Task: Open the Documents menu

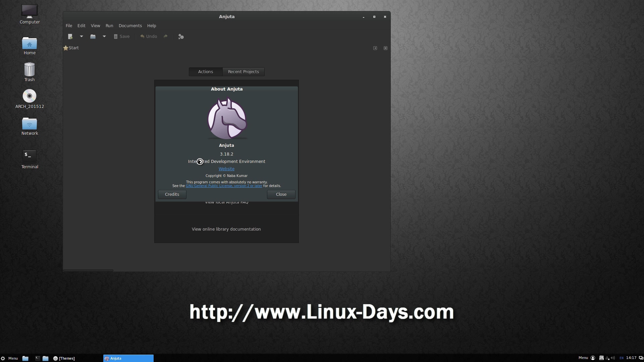Action: 130,26
